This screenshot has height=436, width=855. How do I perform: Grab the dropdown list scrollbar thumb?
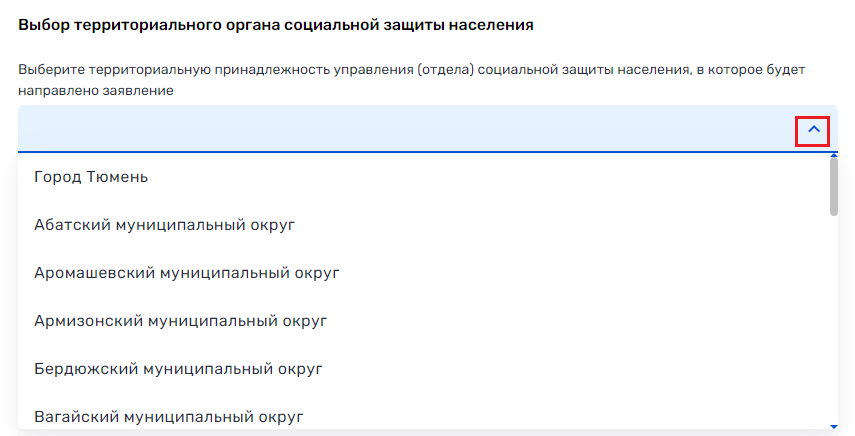point(834,186)
